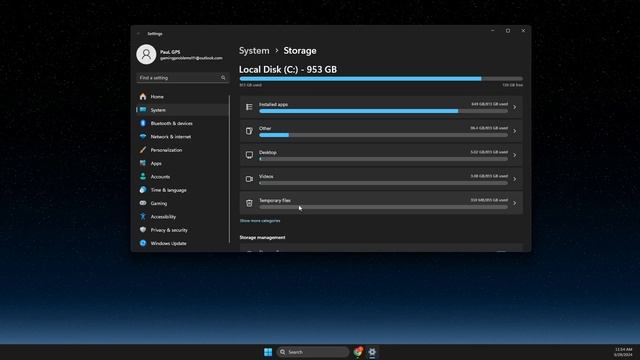Screen dimensions: 640x360
Task: Click the Gaming controller icon
Action: pyautogui.click(x=143, y=203)
